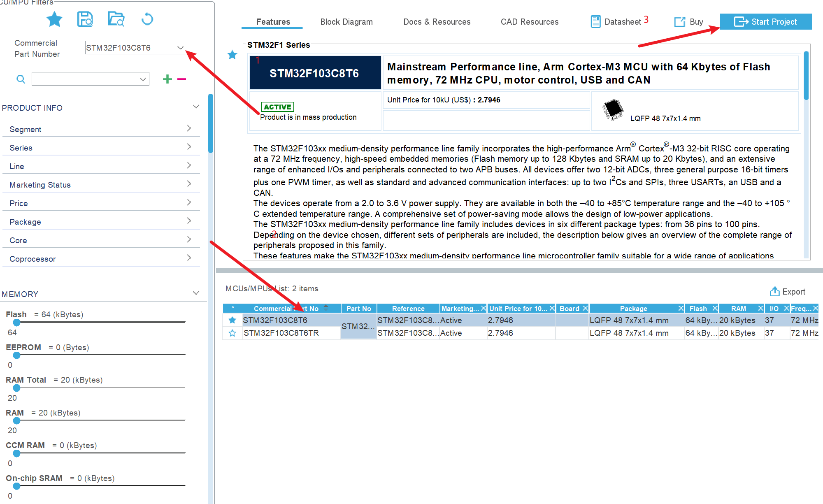Click the Start Project button
823x504 pixels.
[x=765, y=22]
